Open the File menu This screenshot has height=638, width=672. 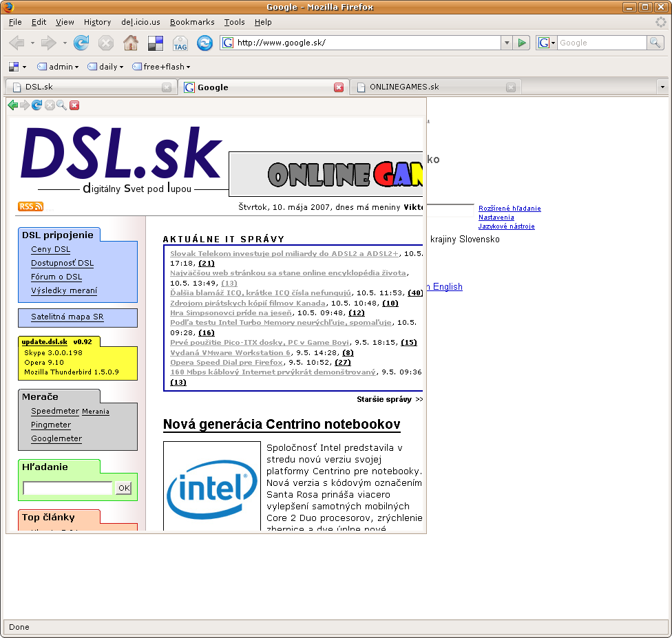15,22
